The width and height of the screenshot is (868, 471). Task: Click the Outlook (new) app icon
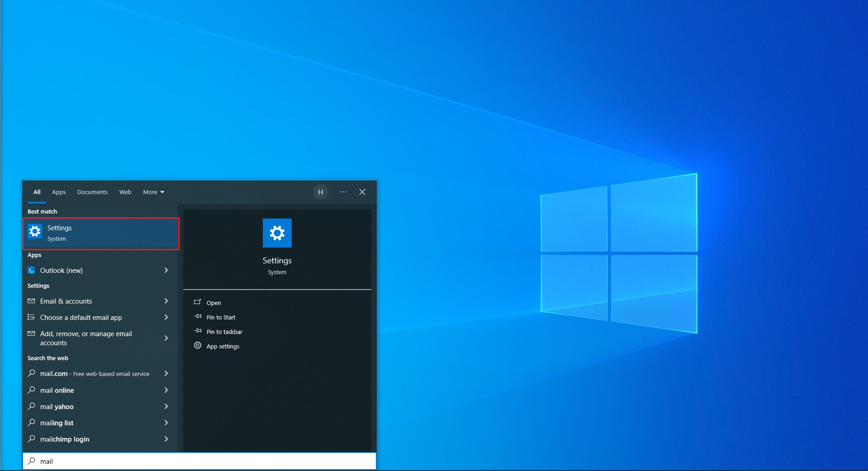(x=31, y=270)
